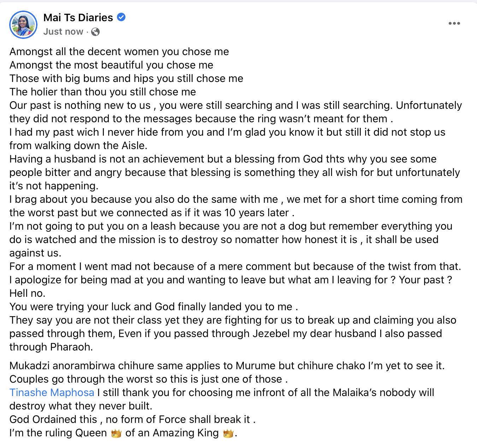Screen dimensions: 477x448
Task: Click the Hell no. line
Action: [x=28, y=293]
